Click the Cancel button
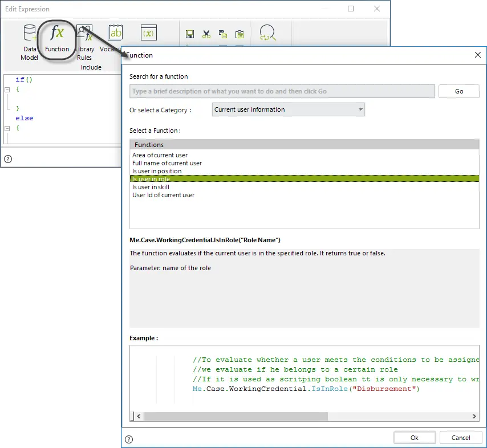 (461, 438)
